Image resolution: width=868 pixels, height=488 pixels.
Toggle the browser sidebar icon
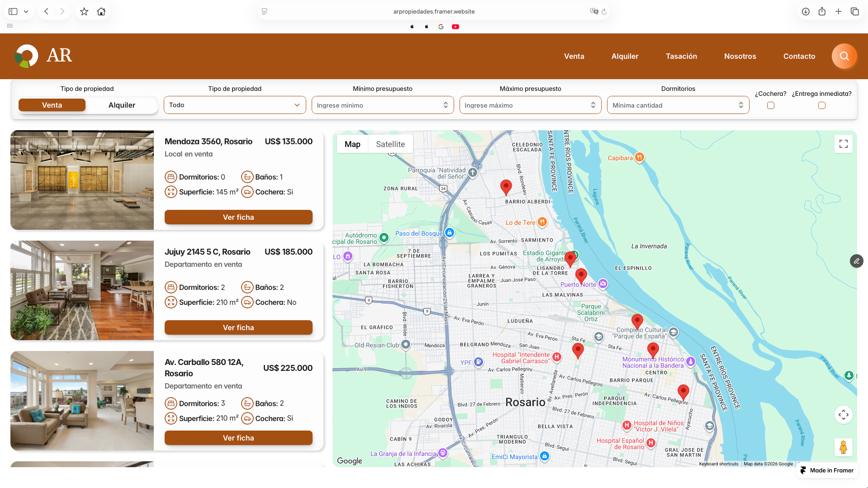tap(13, 11)
